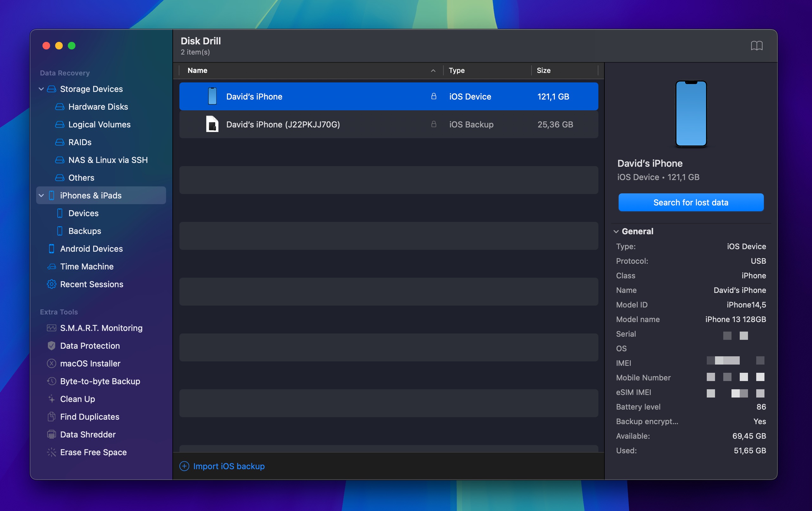Sort the list by Size column

coord(543,70)
